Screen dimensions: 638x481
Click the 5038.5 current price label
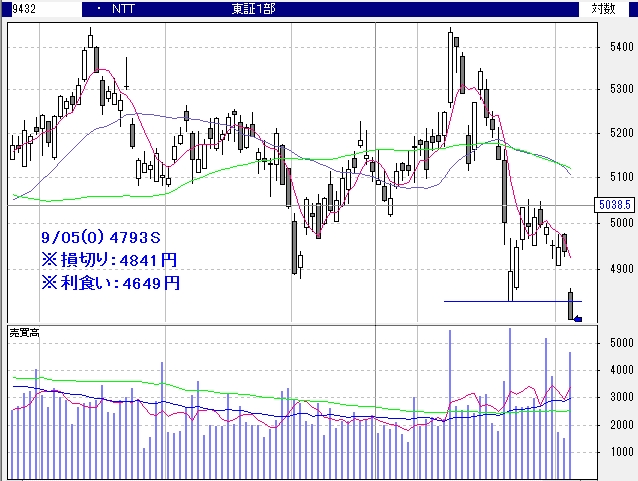(x=610, y=204)
